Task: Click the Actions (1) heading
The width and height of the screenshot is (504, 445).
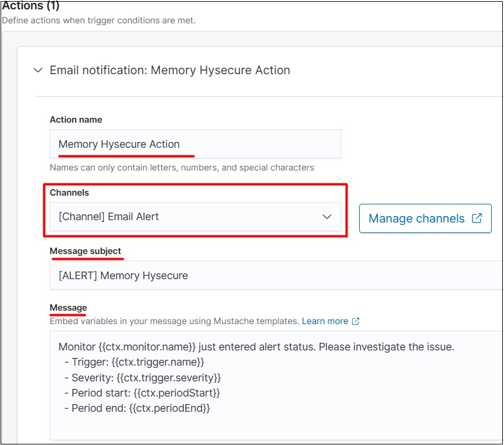Action: pyautogui.click(x=30, y=6)
